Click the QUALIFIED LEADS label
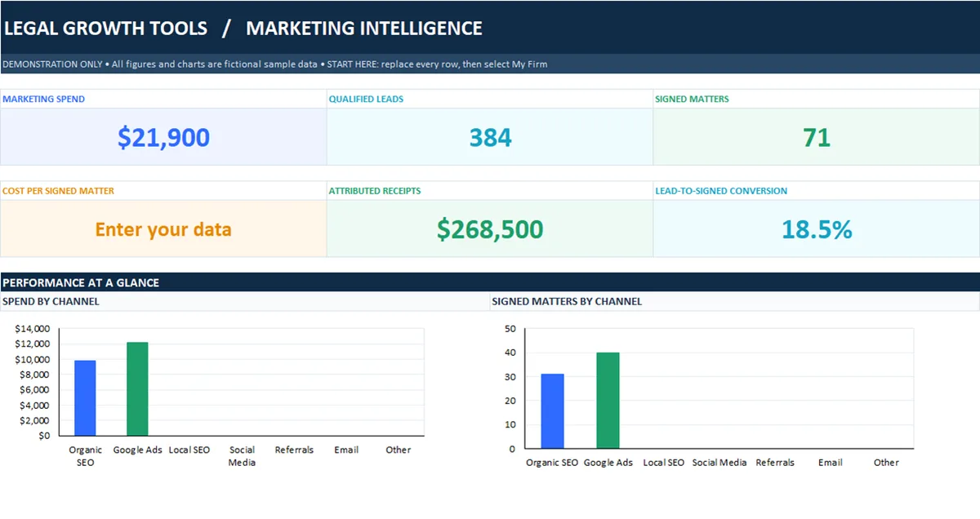Screen dimensions: 980x519 pos(366,99)
